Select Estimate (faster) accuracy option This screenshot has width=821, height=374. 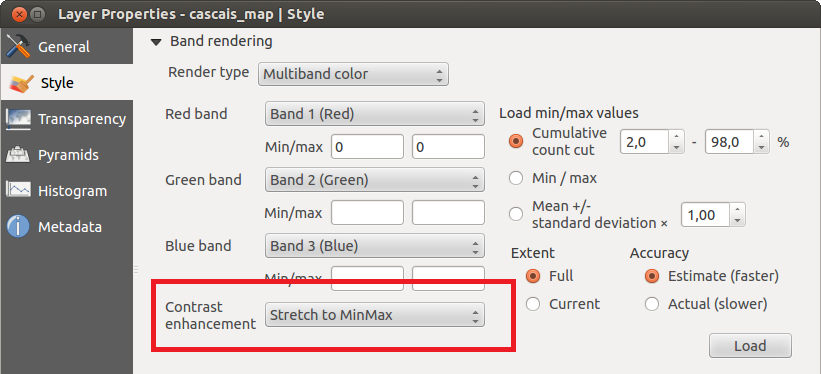652,276
